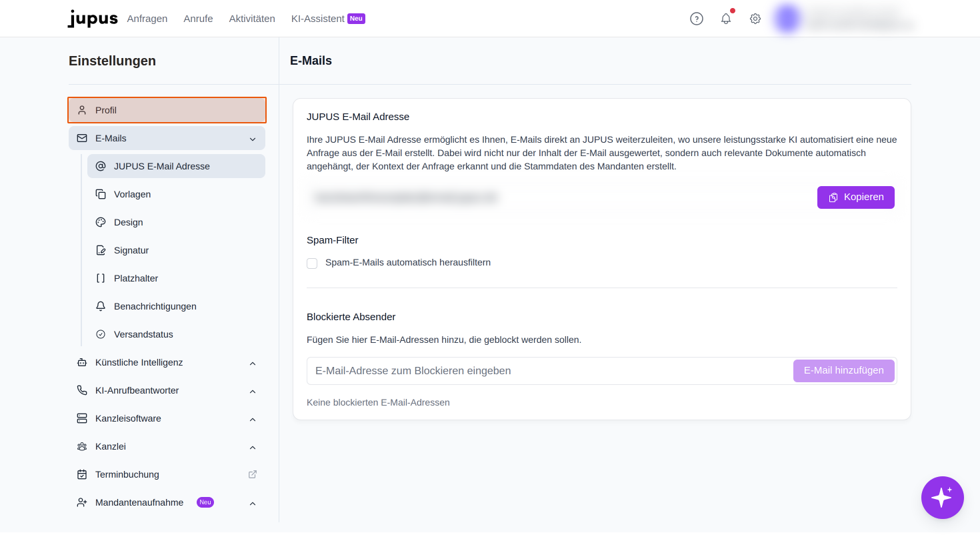Viewport: 980px width, 535px height.
Task: Expand Kanzleisoftware section chevron
Action: click(253, 419)
